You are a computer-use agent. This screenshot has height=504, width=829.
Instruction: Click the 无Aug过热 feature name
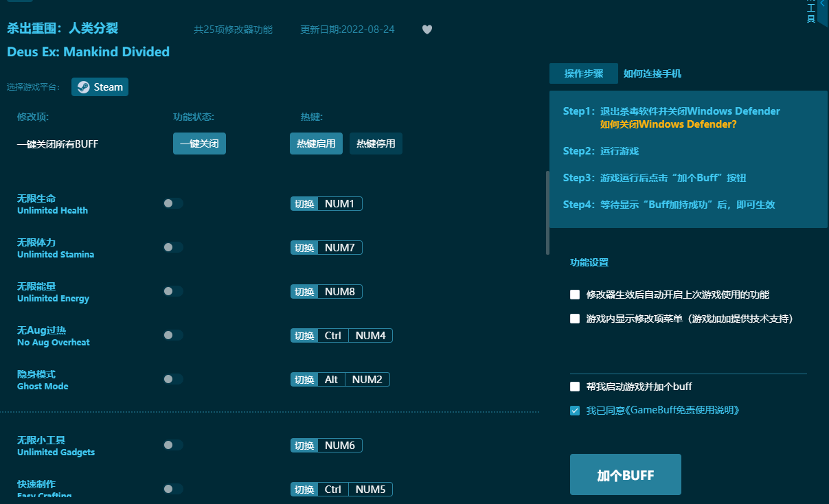pyautogui.click(x=41, y=330)
